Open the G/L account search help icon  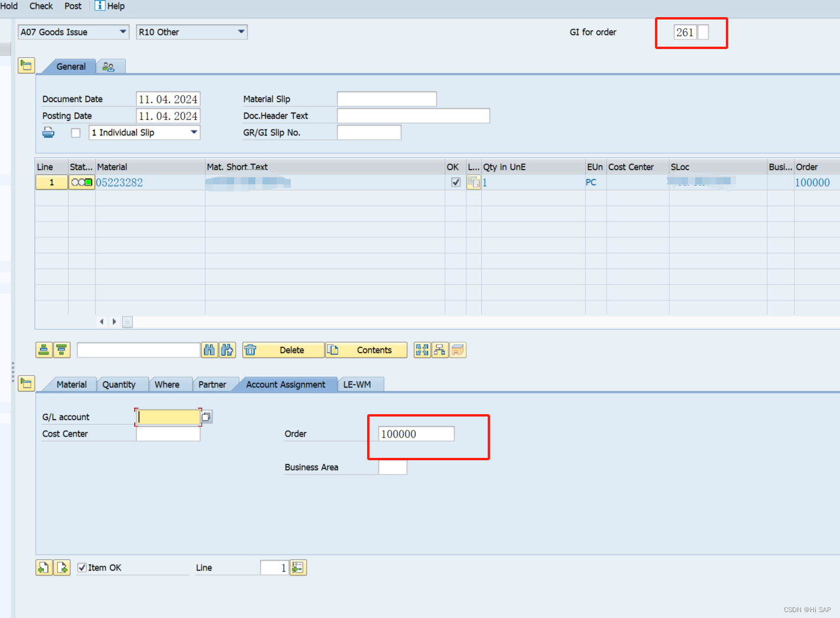click(206, 417)
